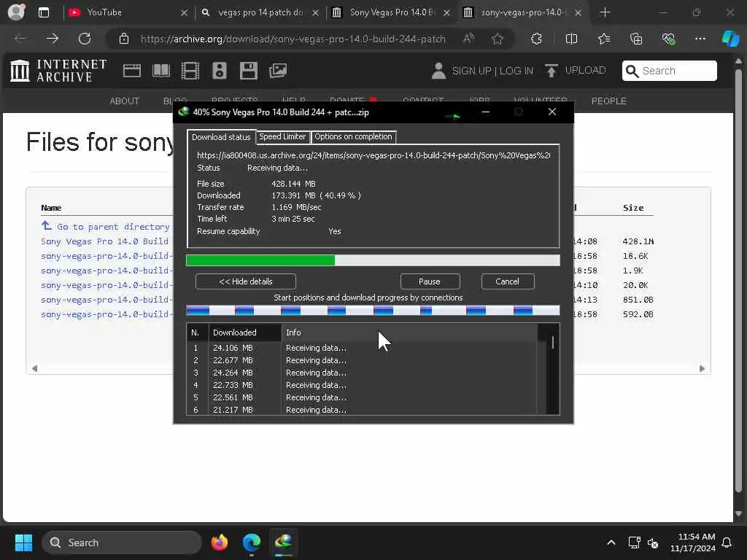Switch to the vegas pro 14 patch search tab

click(260, 12)
